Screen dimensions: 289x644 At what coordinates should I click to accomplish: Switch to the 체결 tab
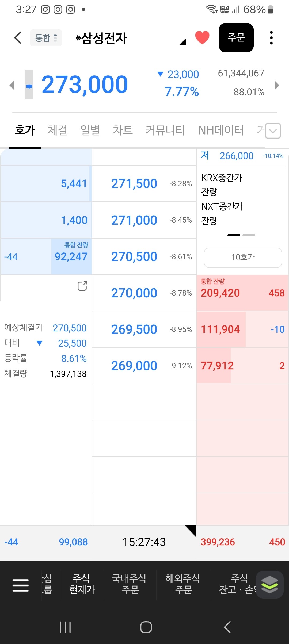coord(57,130)
